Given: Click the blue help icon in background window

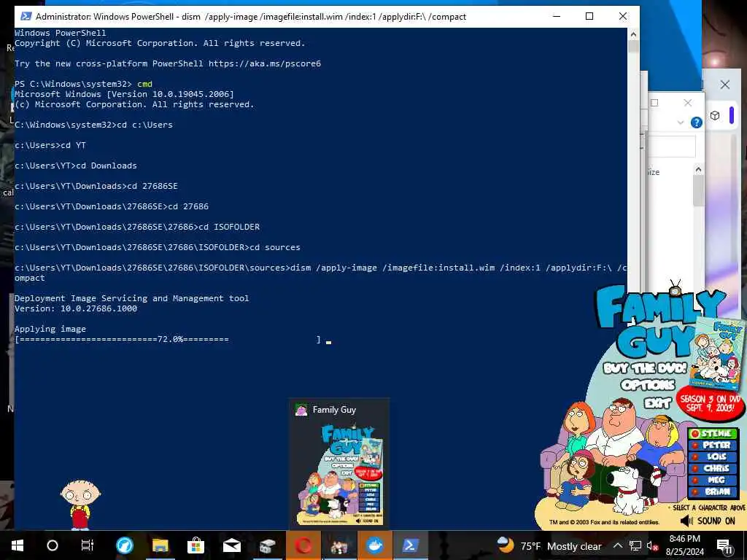Looking at the screenshot, I should point(696,122).
